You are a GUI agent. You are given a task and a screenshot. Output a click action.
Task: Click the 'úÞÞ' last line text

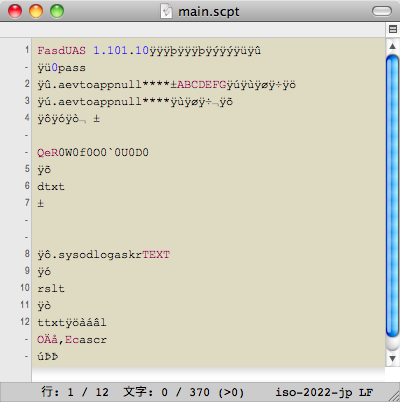(48, 357)
